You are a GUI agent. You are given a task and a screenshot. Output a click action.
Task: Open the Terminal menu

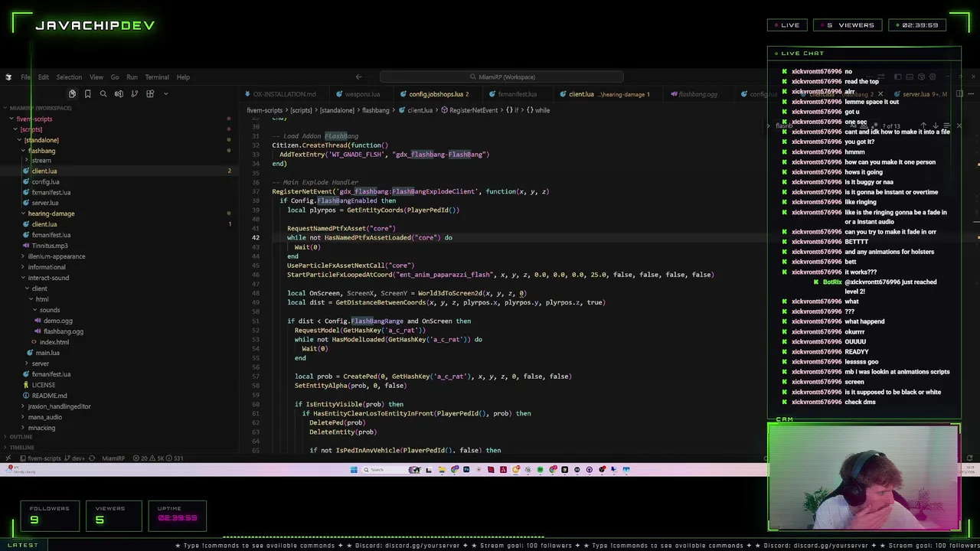click(x=157, y=77)
